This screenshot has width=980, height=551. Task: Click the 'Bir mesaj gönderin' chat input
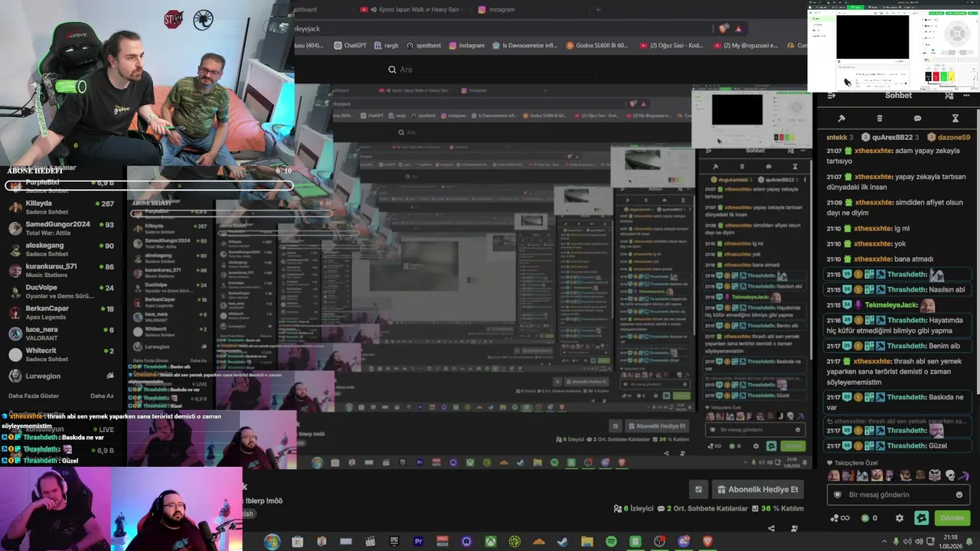(898, 494)
